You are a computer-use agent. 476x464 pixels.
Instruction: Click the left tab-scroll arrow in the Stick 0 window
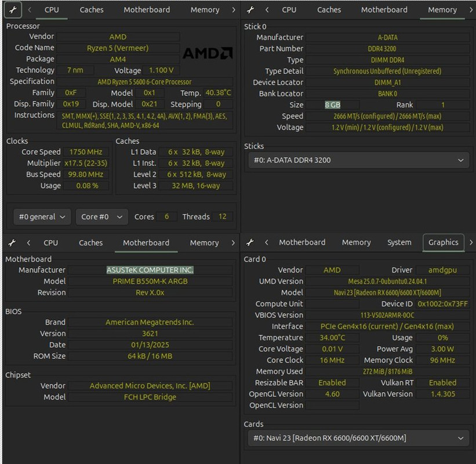tap(267, 10)
